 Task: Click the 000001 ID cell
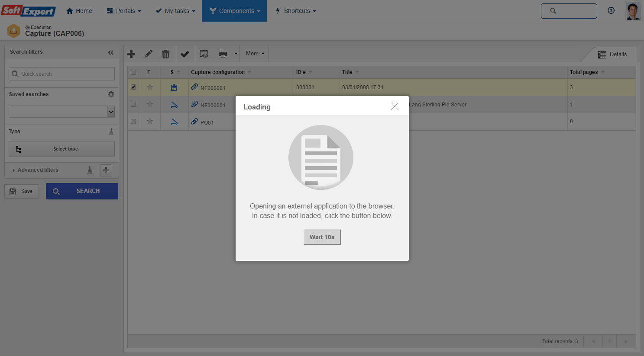(305, 87)
